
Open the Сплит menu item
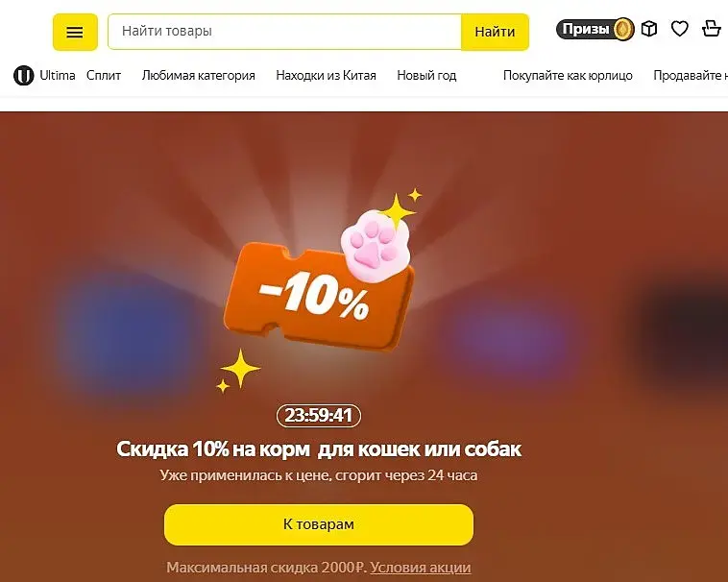(x=104, y=75)
